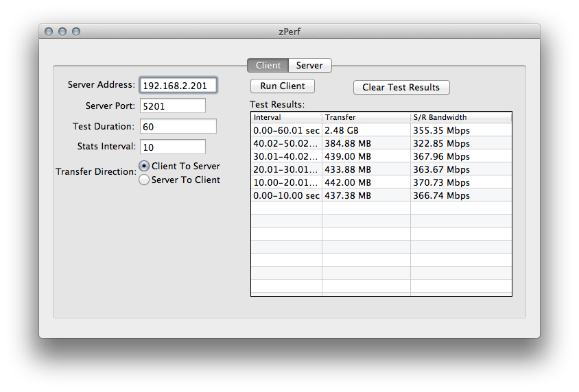The height and width of the screenshot is (392, 579).
Task: Click Clear Test Results button
Action: click(401, 88)
